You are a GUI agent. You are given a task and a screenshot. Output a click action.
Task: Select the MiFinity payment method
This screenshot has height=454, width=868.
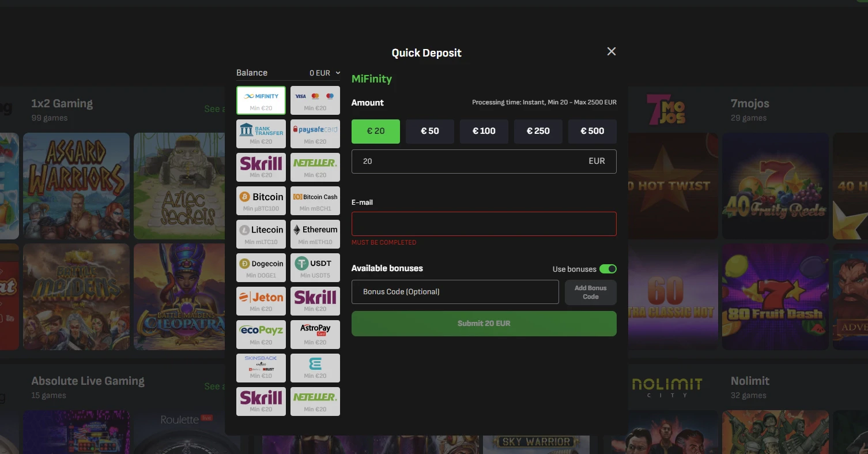pos(261,100)
